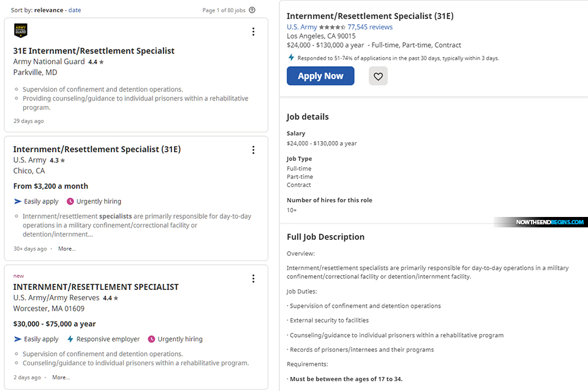Screen dimensions: 588x391
Task: Open three-dot menu for Chico job card
Action: [x=253, y=150]
